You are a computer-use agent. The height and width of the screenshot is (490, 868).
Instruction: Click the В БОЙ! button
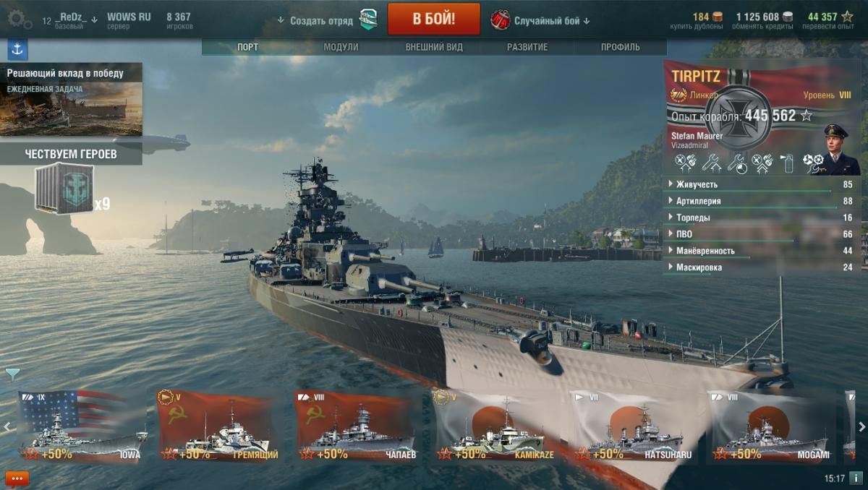[x=434, y=19]
